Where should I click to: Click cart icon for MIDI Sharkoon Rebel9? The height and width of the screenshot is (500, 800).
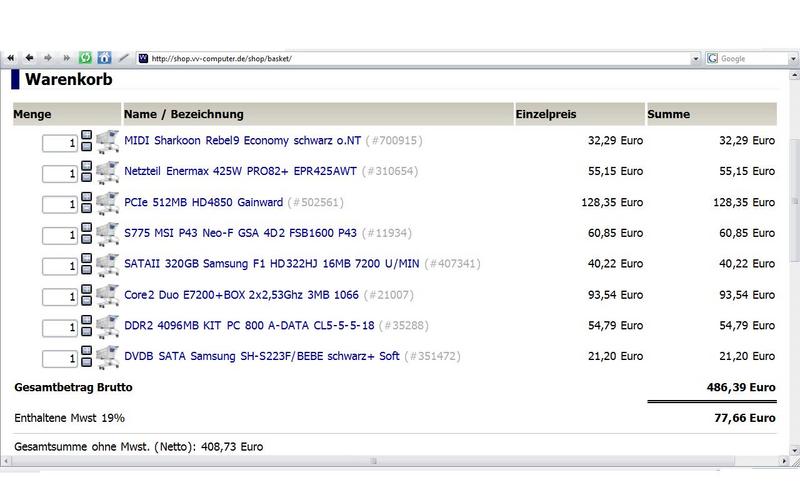pos(107,141)
